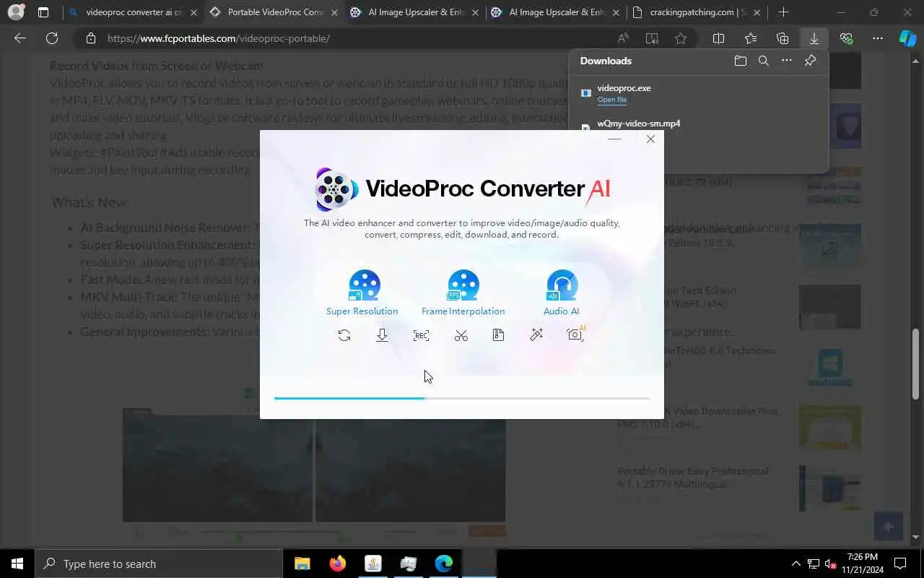The image size is (924, 578).
Task: Open the Audio AI tool
Action: click(x=562, y=293)
